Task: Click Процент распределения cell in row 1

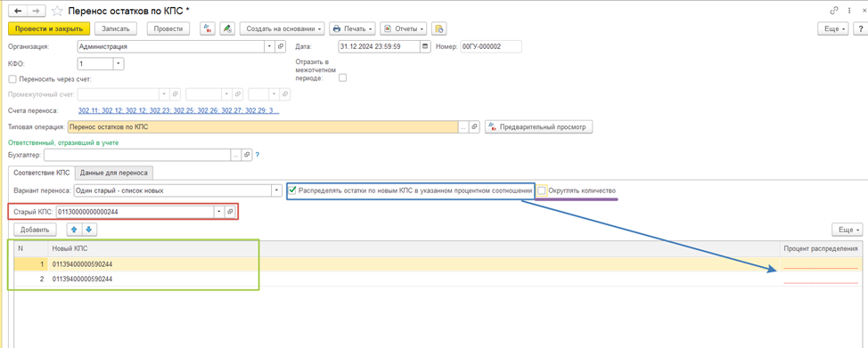Action: 821,264
